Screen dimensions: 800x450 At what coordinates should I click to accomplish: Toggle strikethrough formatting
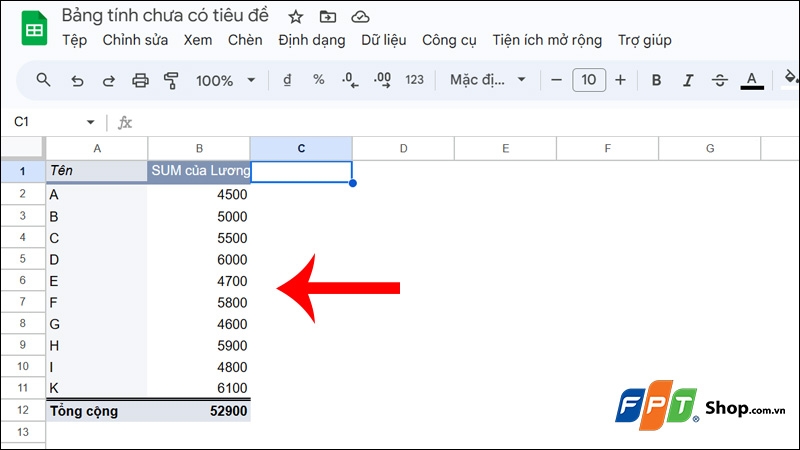[x=719, y=80]
